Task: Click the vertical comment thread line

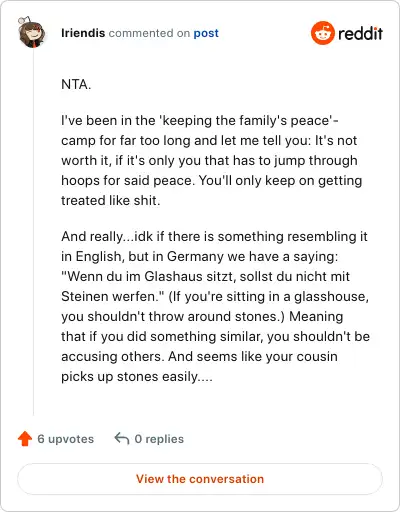Action: pos(33,232)
